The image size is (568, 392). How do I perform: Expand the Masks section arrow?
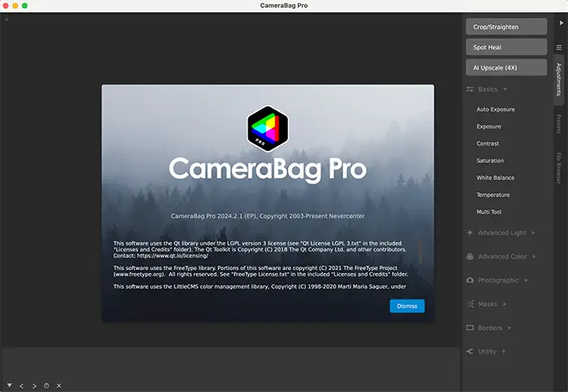coord(505,304)
